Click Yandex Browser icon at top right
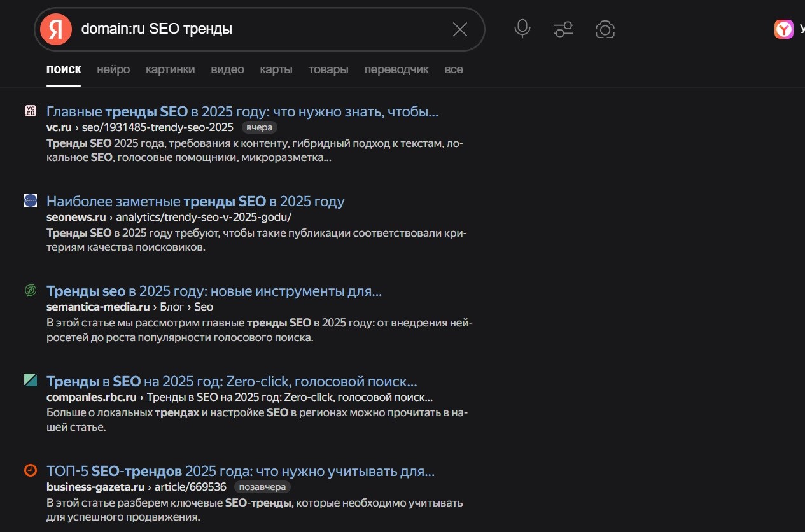This screenshot has width=805, height=532. [783, 29]
